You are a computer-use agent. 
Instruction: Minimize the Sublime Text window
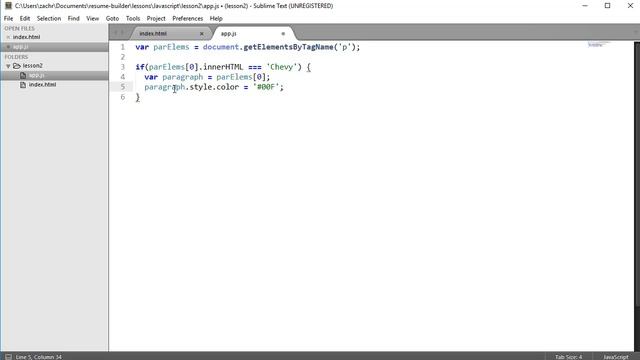(x=585, y=6)
